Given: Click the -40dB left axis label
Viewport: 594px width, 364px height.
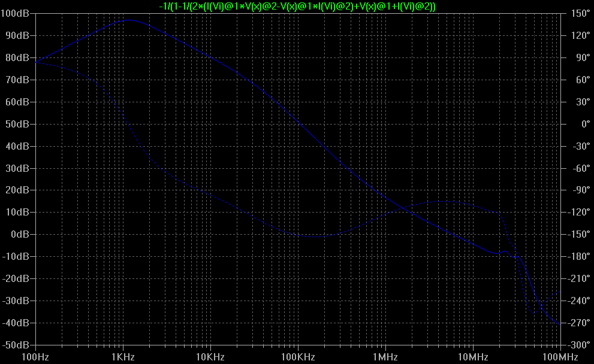Looking at the screenshot, I should pyautogui.click(x=16, y=323).
